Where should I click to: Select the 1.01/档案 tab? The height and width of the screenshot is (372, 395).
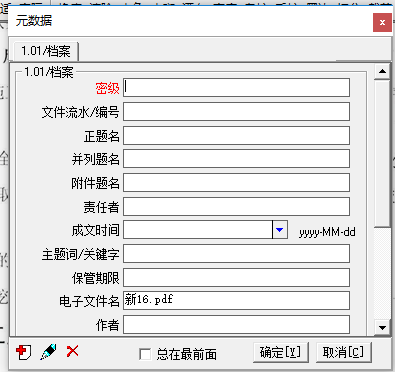(x=46, y=51)
